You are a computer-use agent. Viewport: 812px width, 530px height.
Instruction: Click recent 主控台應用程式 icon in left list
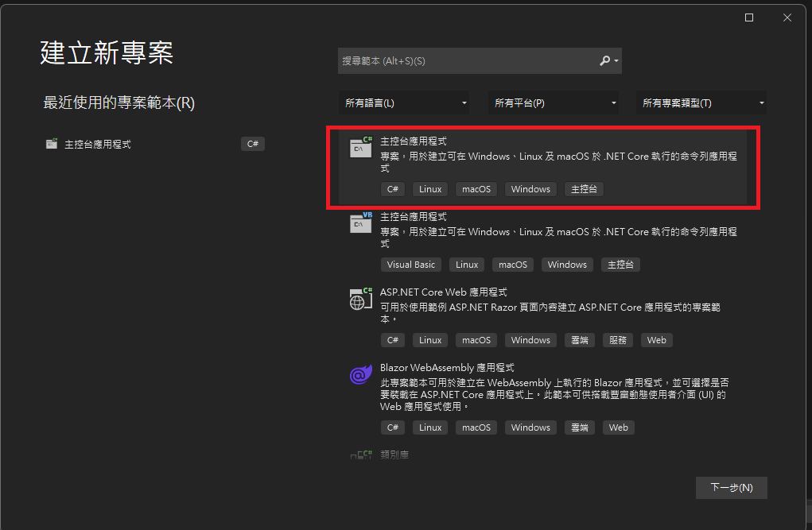point(52,145)
